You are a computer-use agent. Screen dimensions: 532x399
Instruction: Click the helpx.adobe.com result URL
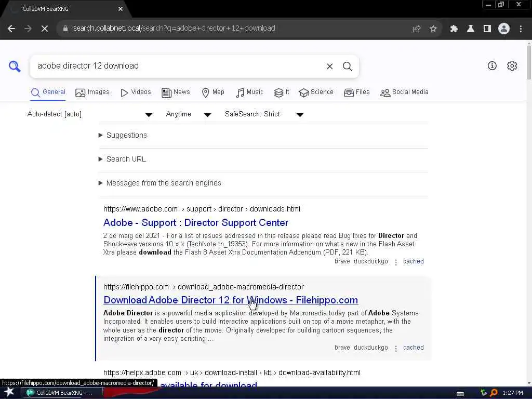(x=232, y=373)
